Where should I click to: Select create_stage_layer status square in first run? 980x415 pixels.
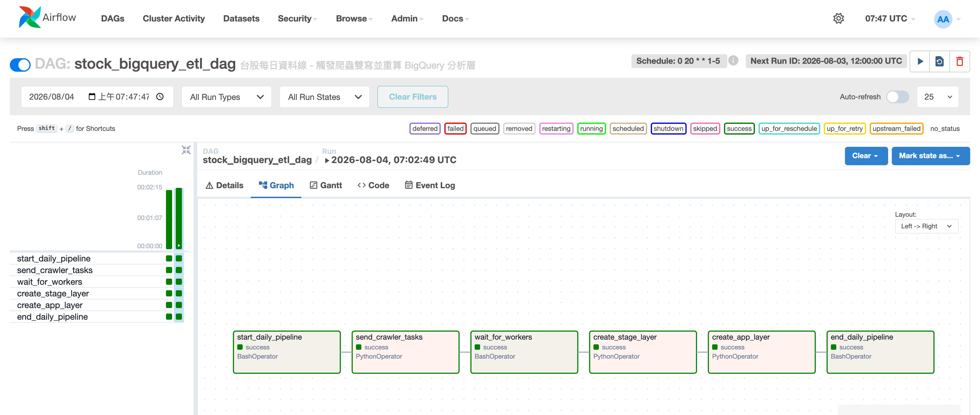pos(169,294)
